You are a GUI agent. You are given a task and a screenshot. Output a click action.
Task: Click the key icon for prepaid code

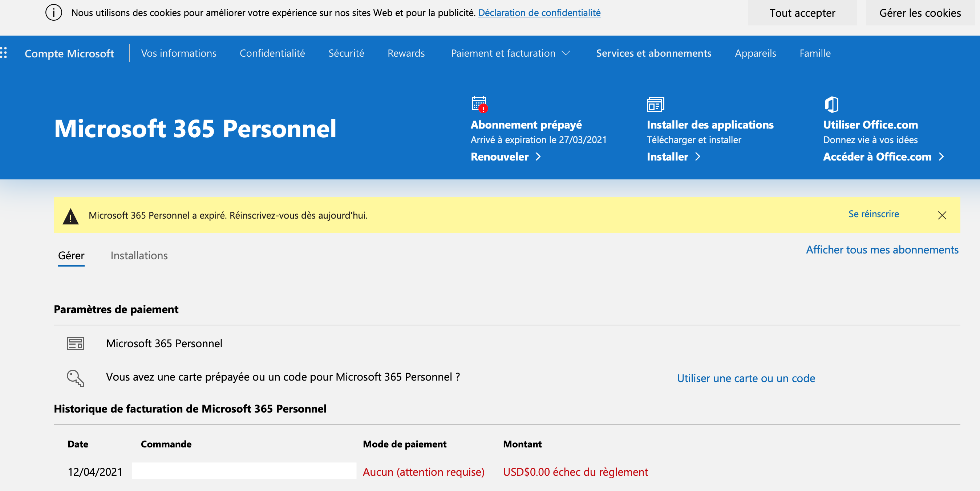[75, 378]
